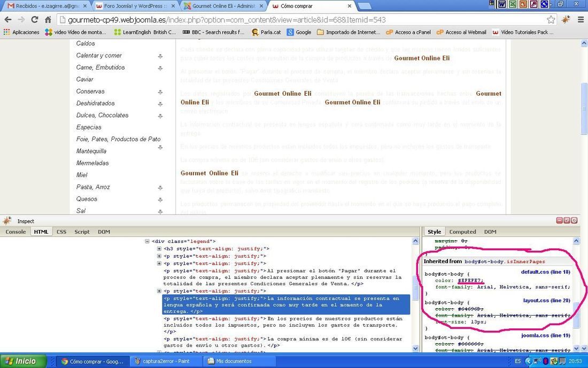Open the 'Importado de Internet' bookmarks folder

349,32
